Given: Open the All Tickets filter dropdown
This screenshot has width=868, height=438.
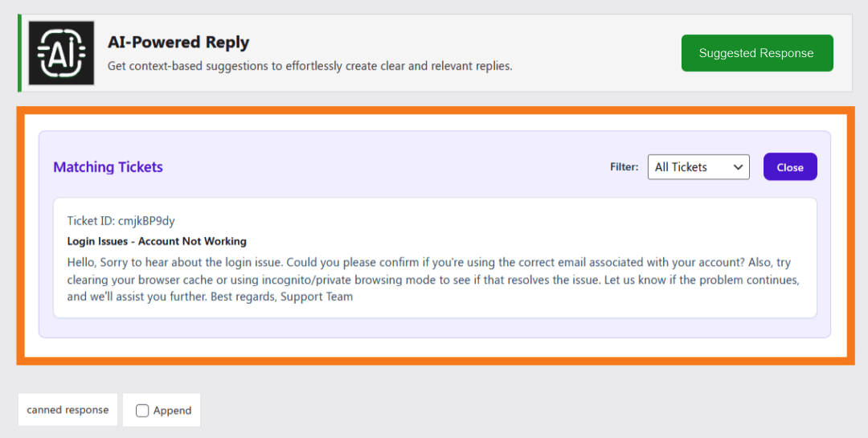Looking at the screenshot, I should point(696,167).
